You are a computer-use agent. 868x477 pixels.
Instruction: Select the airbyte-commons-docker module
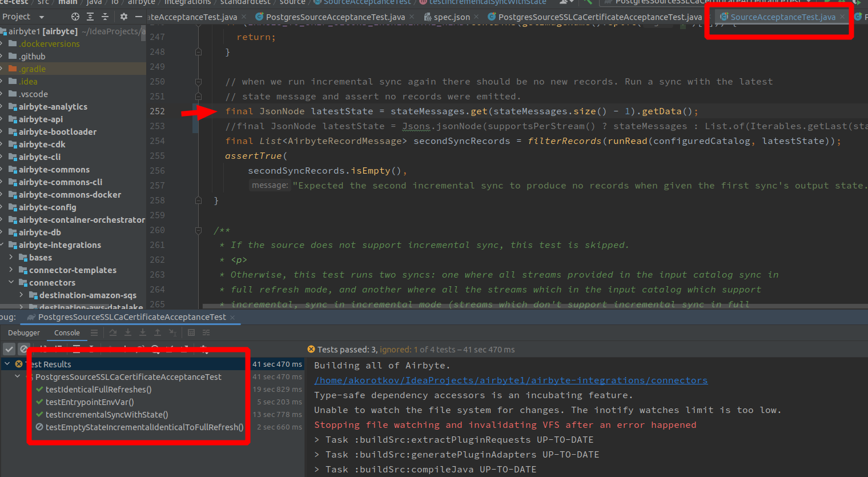pos(70,195)
